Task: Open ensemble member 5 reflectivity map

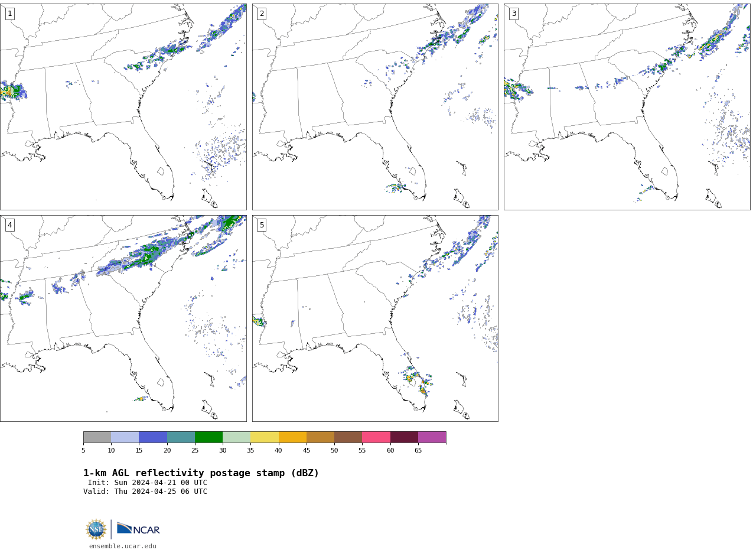Action: click(x=375, y=318)
